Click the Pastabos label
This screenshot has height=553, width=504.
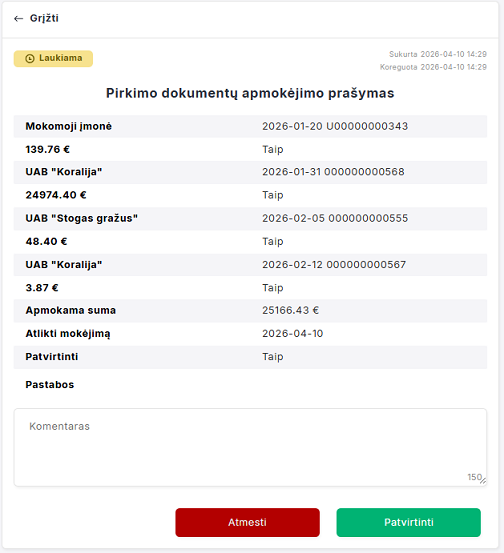[x=50, y=385]
